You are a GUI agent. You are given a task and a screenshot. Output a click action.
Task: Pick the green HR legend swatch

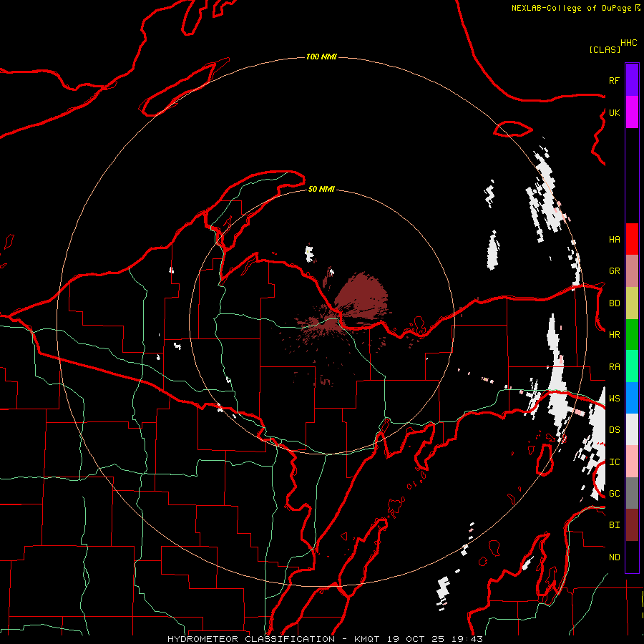(x=632, y=335)
